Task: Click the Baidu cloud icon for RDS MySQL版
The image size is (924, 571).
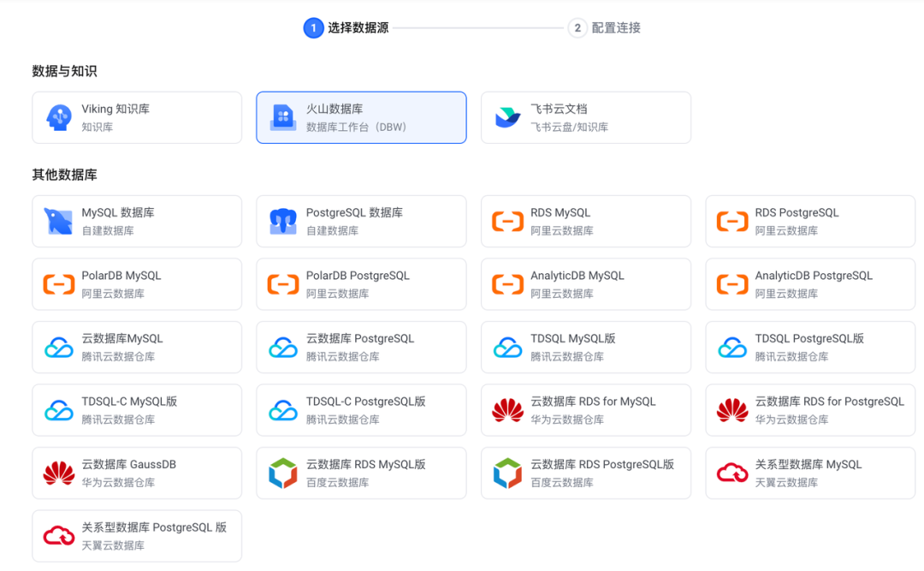Action: tap(283, 473)
